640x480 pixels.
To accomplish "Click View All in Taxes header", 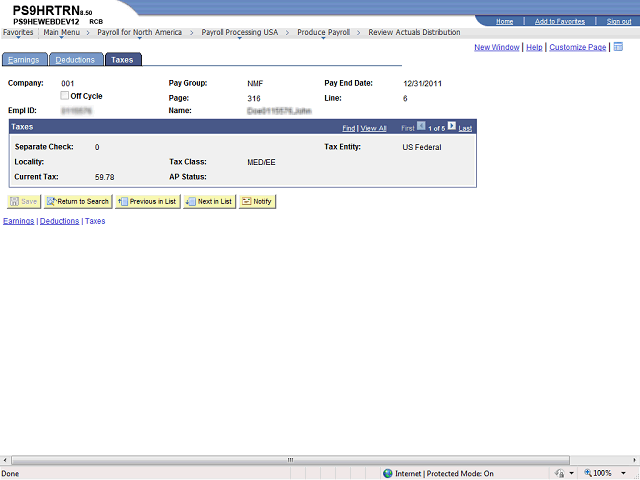I will pos(373,128).
